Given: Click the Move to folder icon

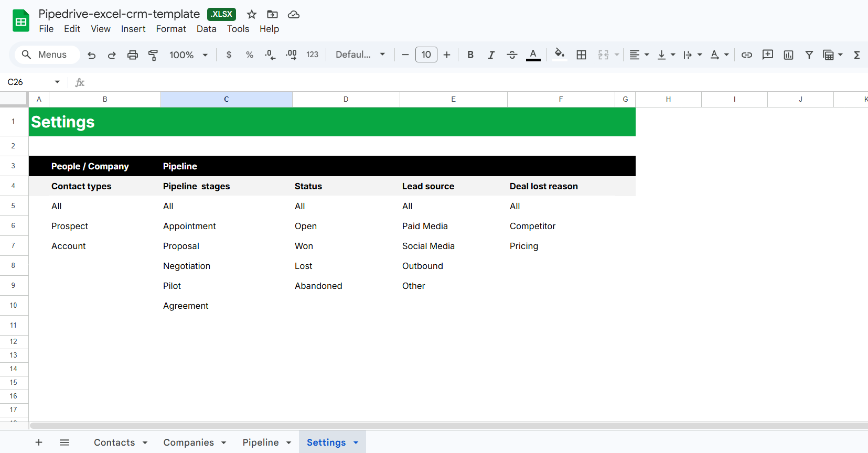Looking at the screenshot, I should point(272,14).
